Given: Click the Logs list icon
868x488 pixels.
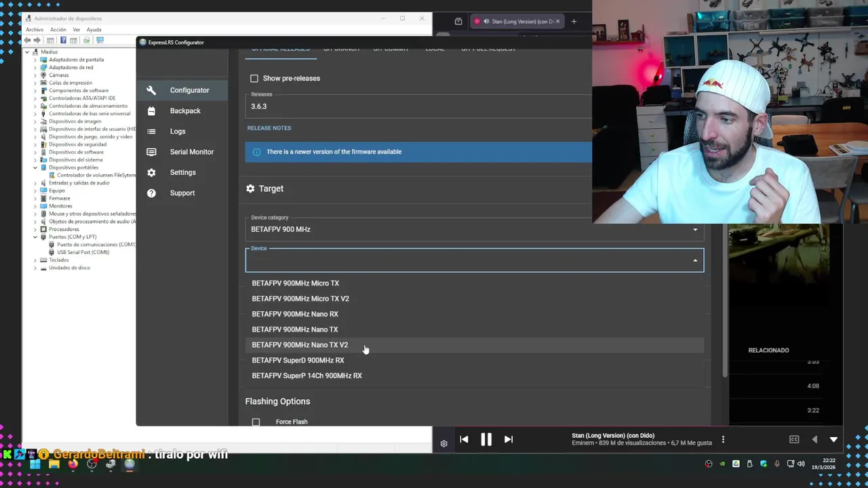Looking at the screenshot, I should 151,131.
